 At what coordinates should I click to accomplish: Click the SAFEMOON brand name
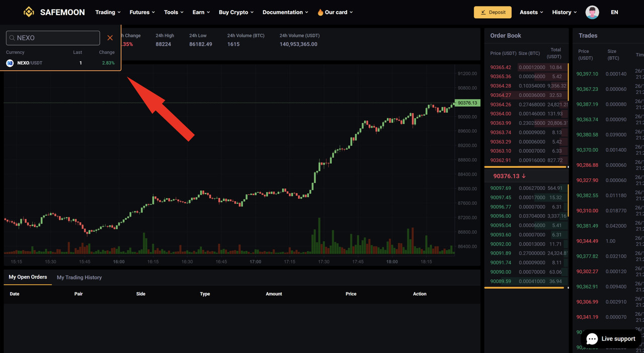[x=62, y=12]
